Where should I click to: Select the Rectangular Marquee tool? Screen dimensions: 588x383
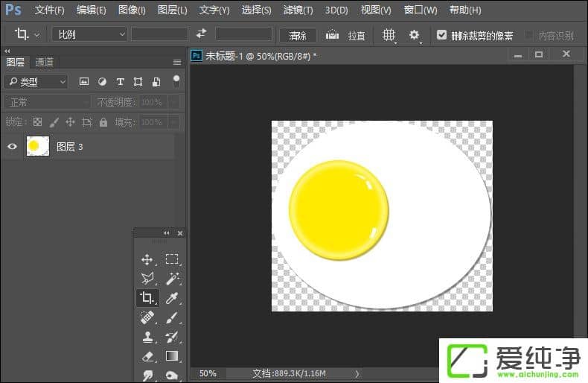[x=172, y=259]
